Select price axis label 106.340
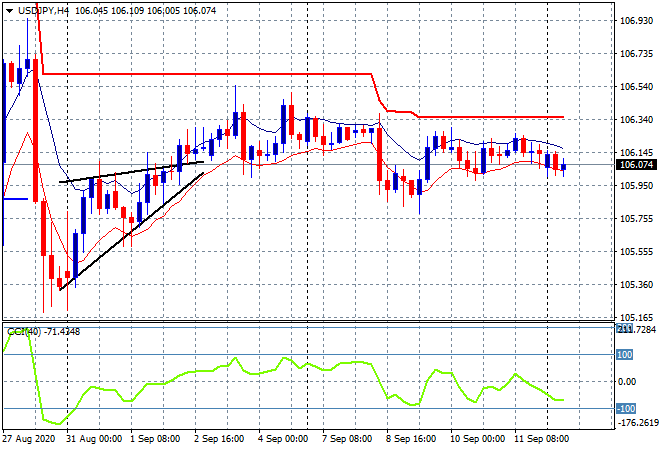The height and width of the screenshot is (450, 660). (x=636, y=120)
